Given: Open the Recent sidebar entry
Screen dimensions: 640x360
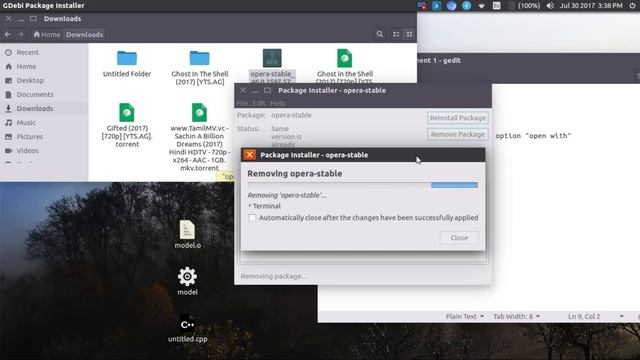Looking at the screenshot, I should click(x=27, y=52).
